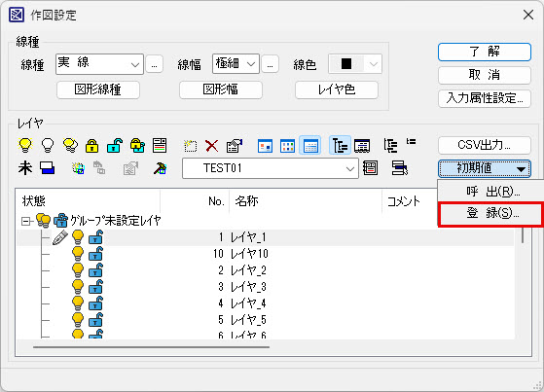Click the lit yellow bulb toolbar icon

click(25, 145)
